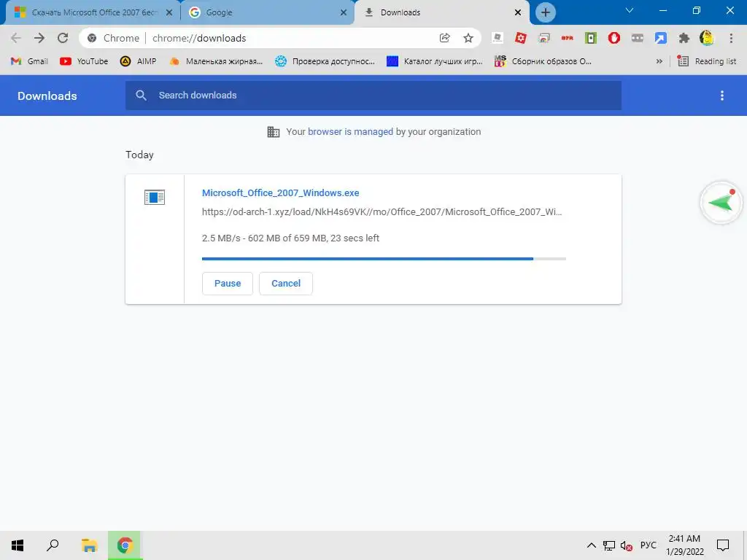This screenshot has width=747, height=560.
Task: Cancel the Office 2007 download
Action: click(x=286, y=284)
